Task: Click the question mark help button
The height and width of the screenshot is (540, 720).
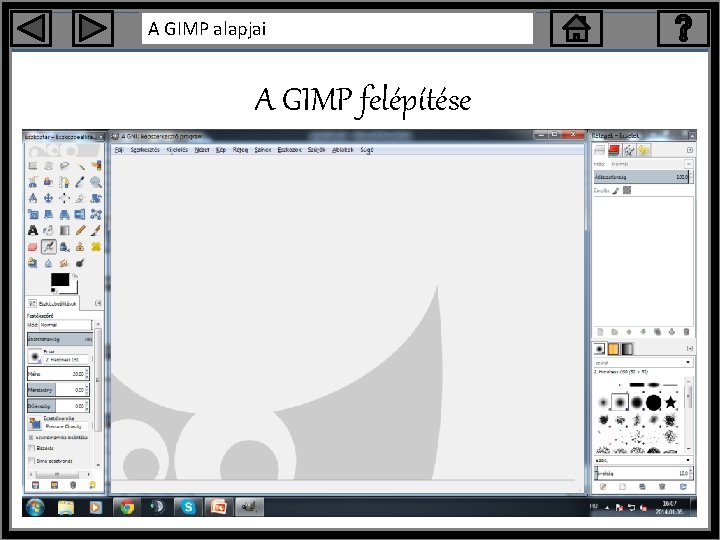Action: click(683, 28)
